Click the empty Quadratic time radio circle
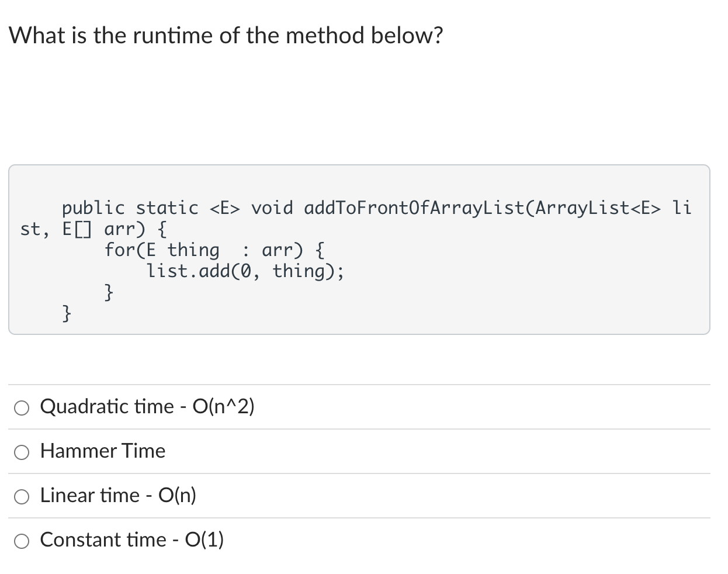728x574 pixels. click(x=22, y=407)
